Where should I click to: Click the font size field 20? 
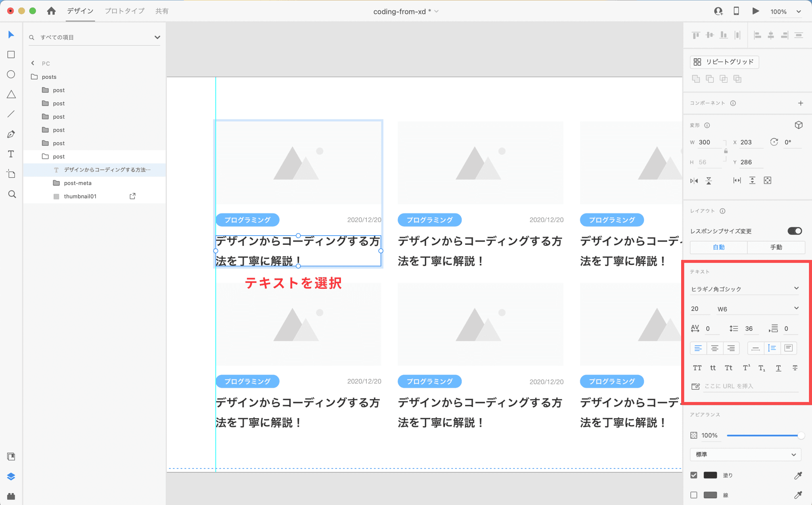point(700,309)
